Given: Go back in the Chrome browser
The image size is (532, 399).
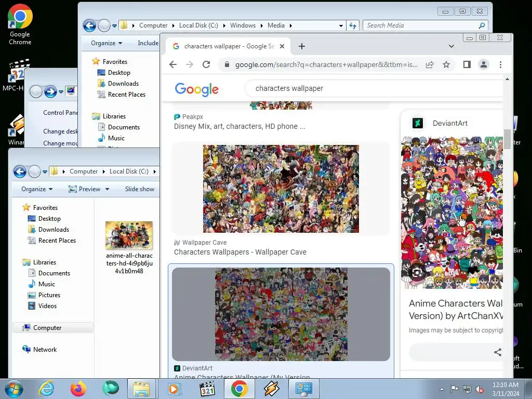Looking at the screenshot, I should pyautogui.click(x=173, y=64).
